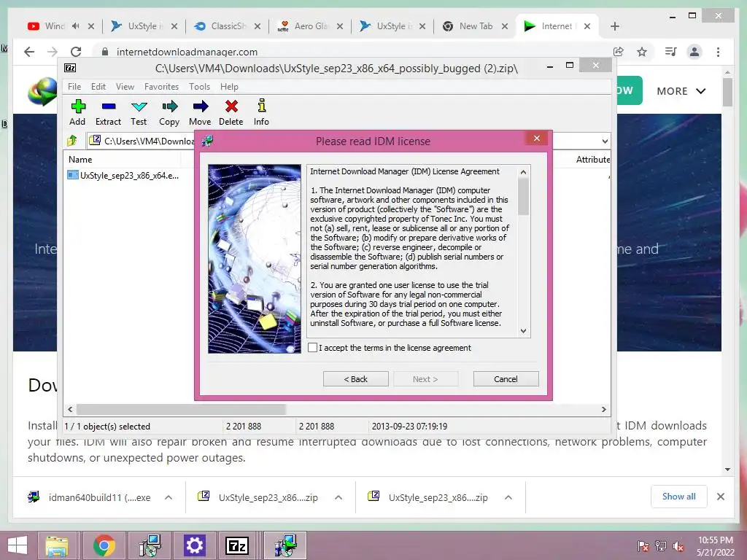Click the Back button in IDM installer
747x560 pixels.
click(x=356, y=379)
